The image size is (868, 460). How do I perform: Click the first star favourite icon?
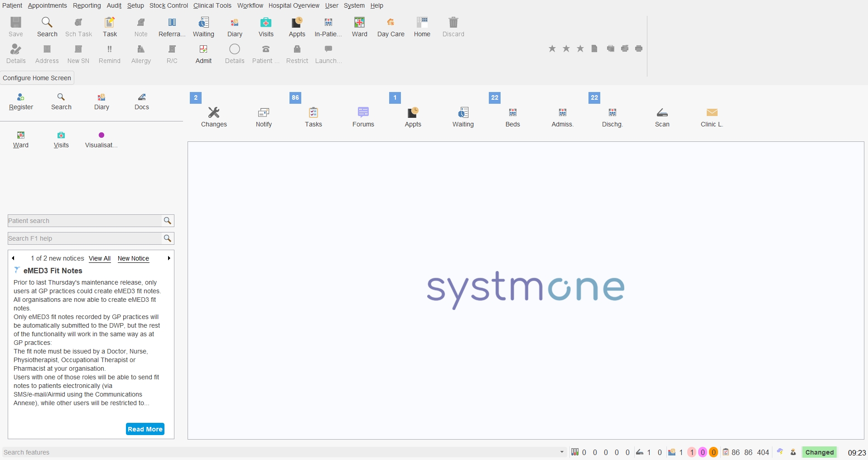coord(552,48)
